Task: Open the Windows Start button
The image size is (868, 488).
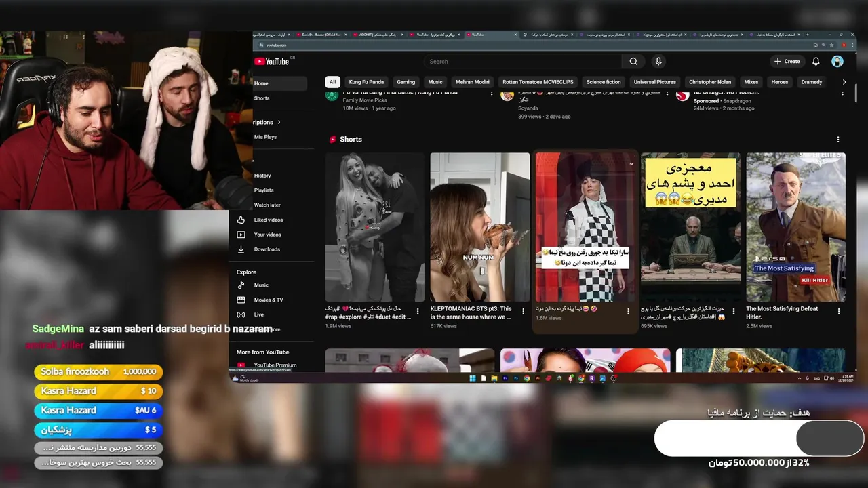Action: tap(473, 378)
